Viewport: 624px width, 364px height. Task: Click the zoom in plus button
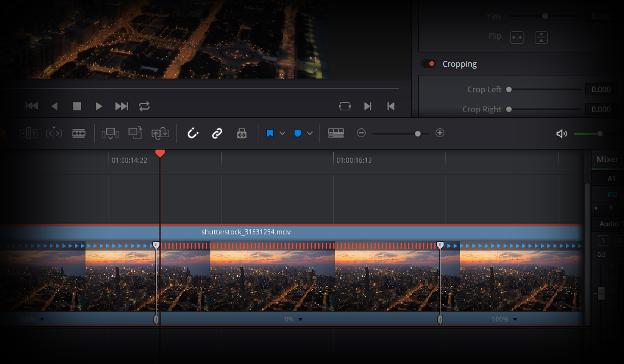[439, 133]
